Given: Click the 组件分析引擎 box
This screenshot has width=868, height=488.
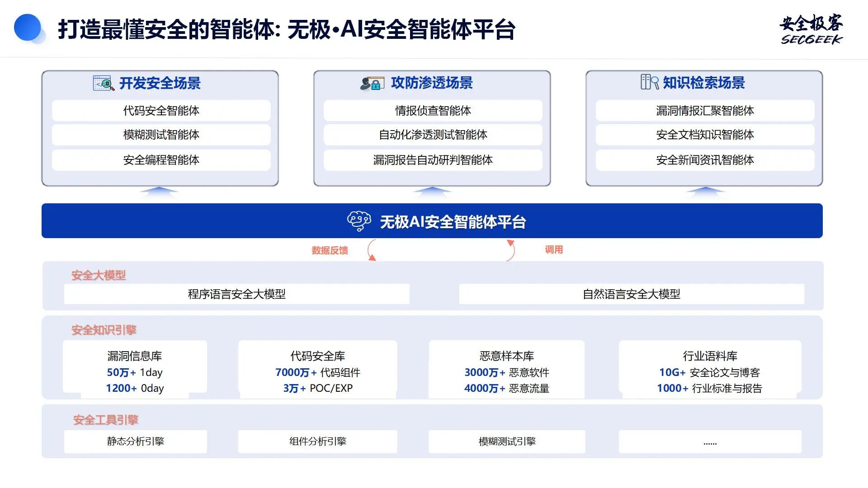Looking at the screenshot, I should click(x=318, y=441).
